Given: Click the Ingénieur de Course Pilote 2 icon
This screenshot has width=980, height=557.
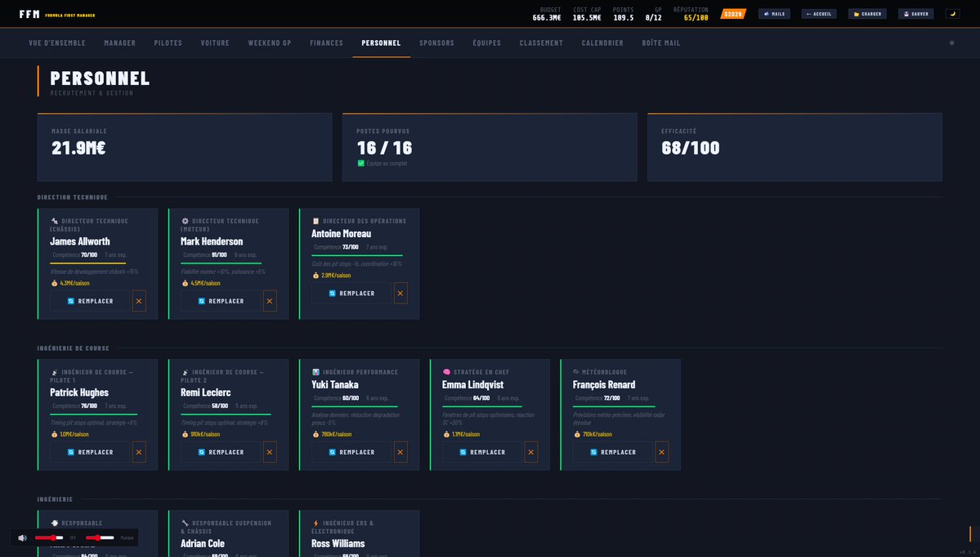Looking at the screenshot, I should tap(185, 373).
